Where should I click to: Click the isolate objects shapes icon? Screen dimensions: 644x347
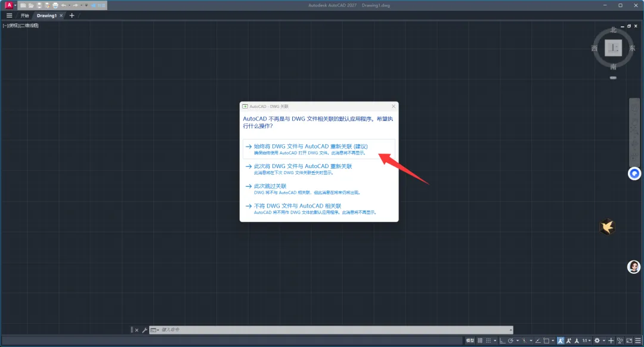click(x=620, y=340)
